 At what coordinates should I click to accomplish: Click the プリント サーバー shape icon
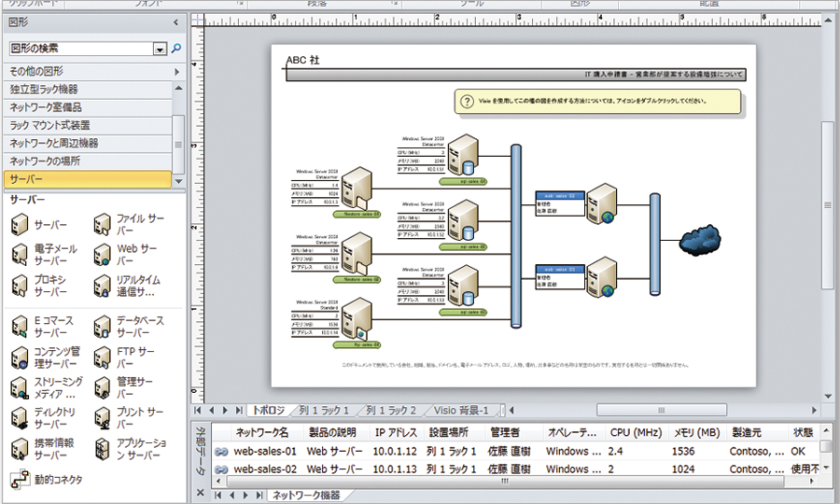pos(105,418)
